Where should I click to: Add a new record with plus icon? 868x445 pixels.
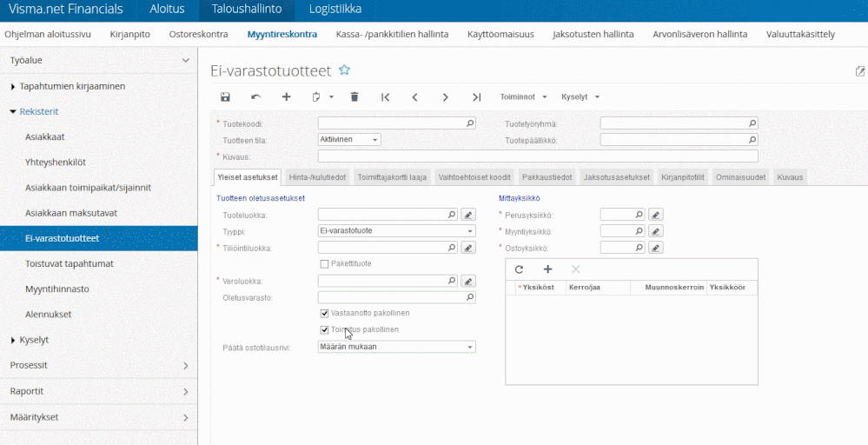(x=286, y=97)
